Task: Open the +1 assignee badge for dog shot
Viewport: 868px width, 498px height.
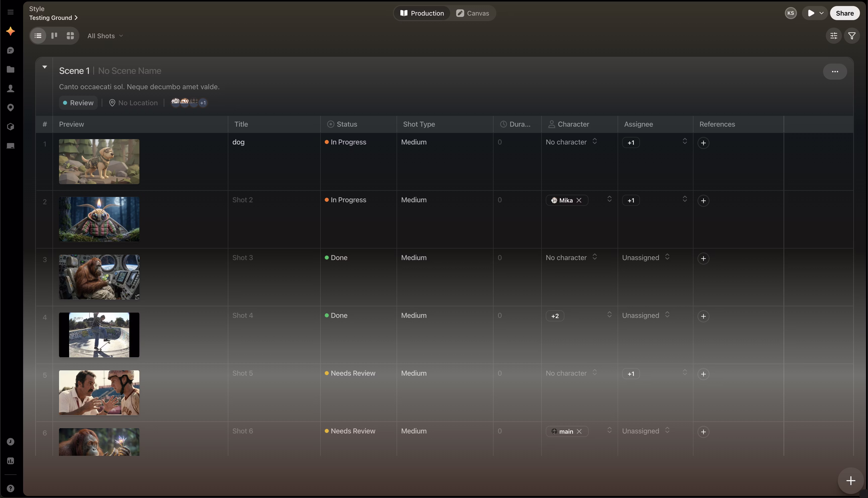Action: 631,143
